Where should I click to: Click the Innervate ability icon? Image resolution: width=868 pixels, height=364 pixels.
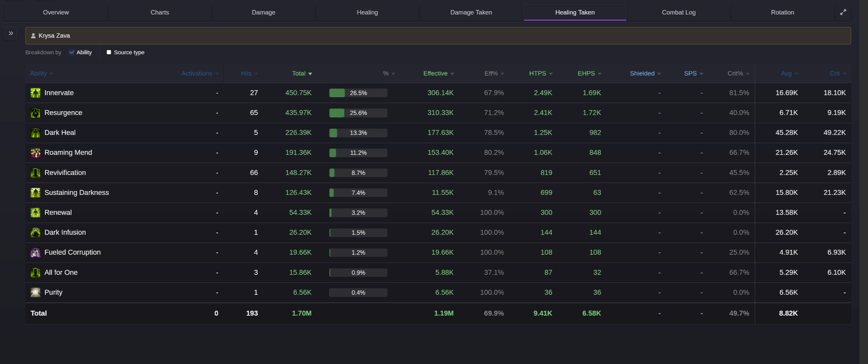[36, 93]
